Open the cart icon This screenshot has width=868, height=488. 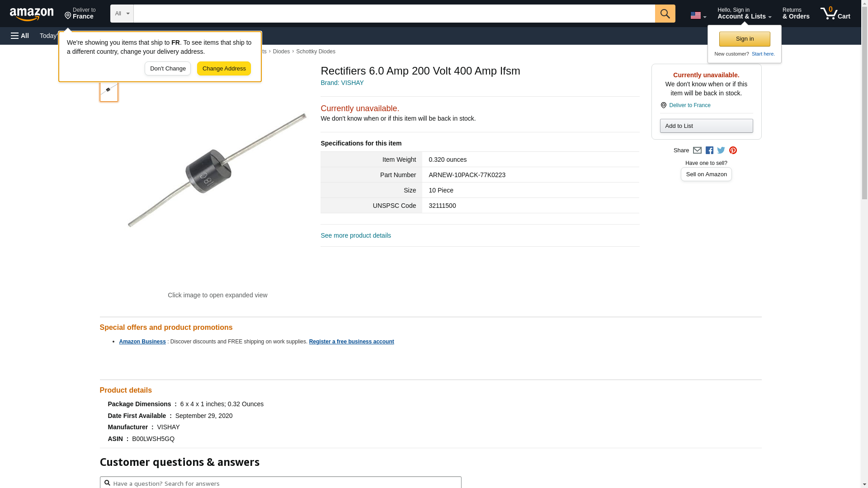pyautogui.click(x=835, y=14)
